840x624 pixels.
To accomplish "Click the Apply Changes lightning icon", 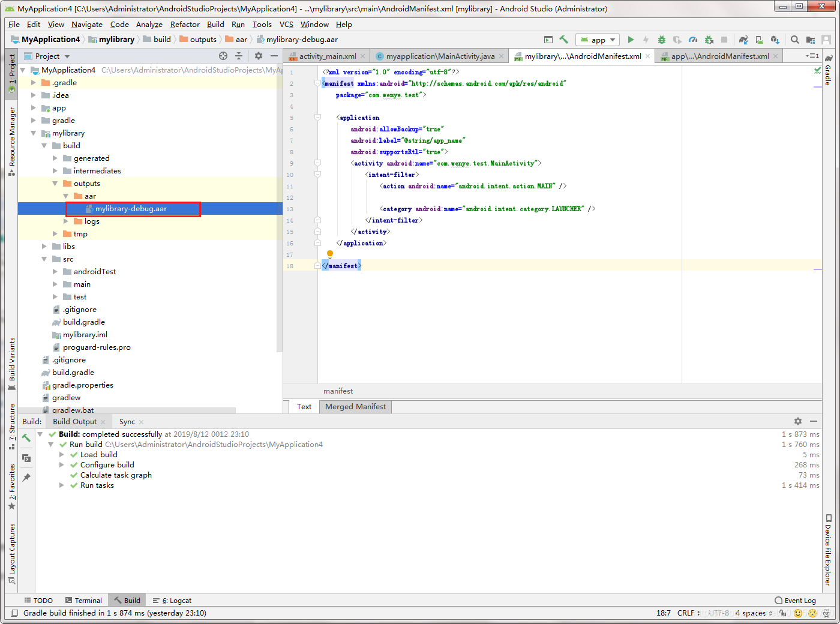I will click(646, 40).
